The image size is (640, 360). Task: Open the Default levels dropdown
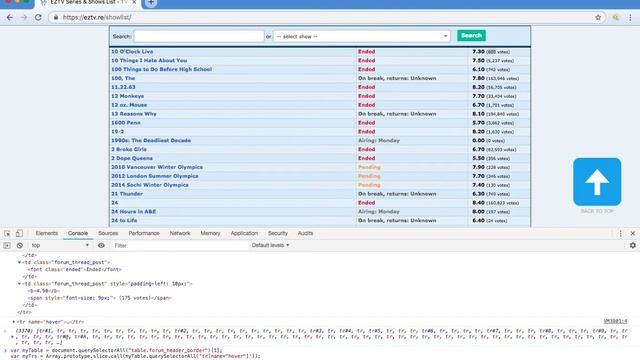271,245
